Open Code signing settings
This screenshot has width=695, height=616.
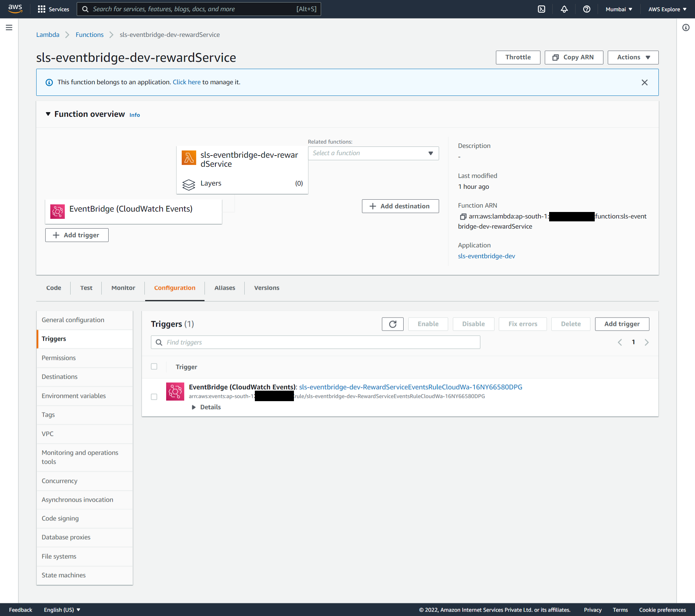85,519
